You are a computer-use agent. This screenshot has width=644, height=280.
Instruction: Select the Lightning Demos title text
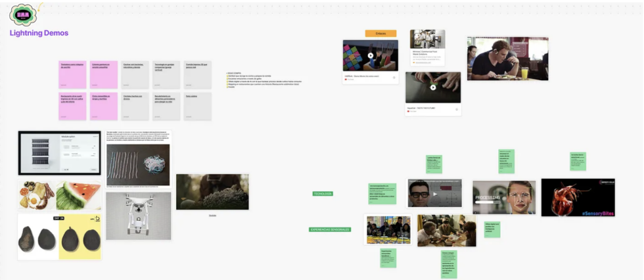click(39, 33)
